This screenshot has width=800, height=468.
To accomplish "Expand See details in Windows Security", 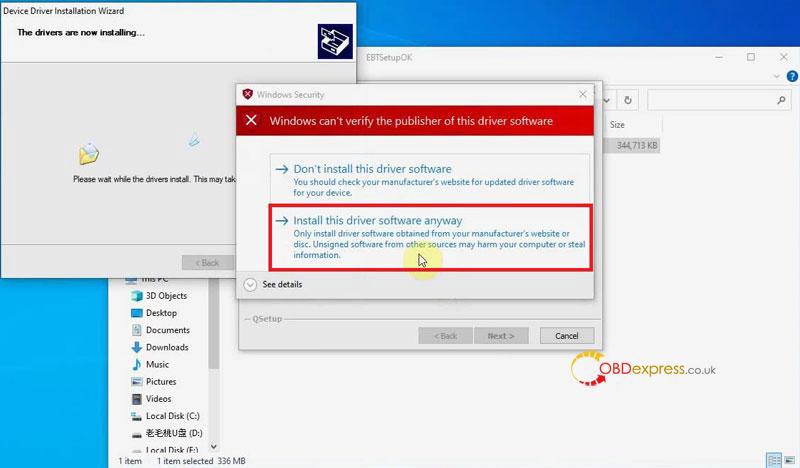I will pyautogui.click(x=272, y=284).
